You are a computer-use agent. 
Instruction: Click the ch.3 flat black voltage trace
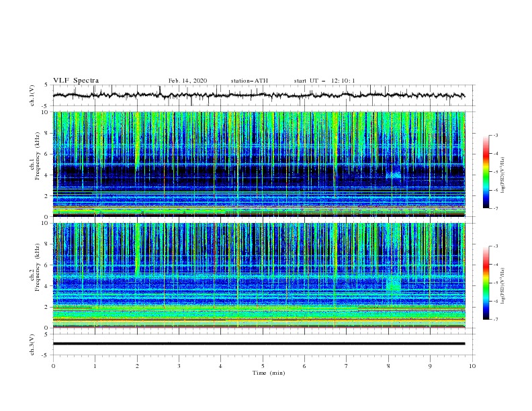(x=259, y=344)
